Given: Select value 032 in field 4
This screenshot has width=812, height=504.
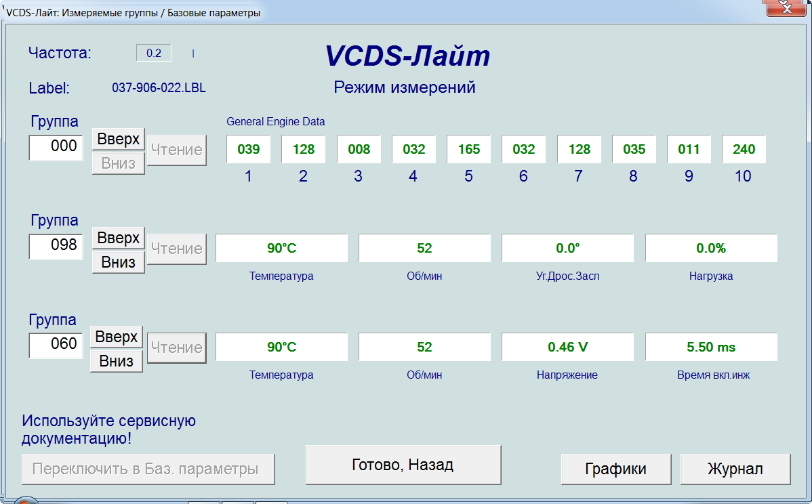Looking at the screenshot, I should click(x=413, y=149).
